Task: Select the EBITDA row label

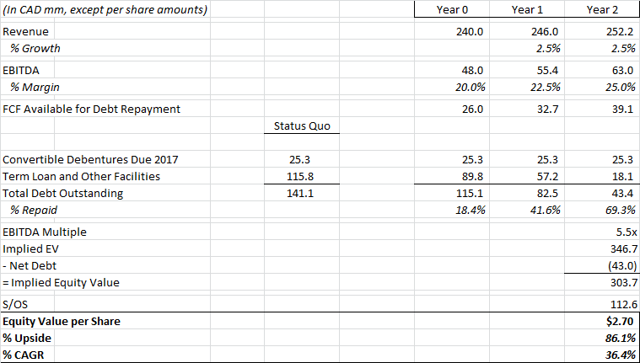Action: (x=21, y=70)
